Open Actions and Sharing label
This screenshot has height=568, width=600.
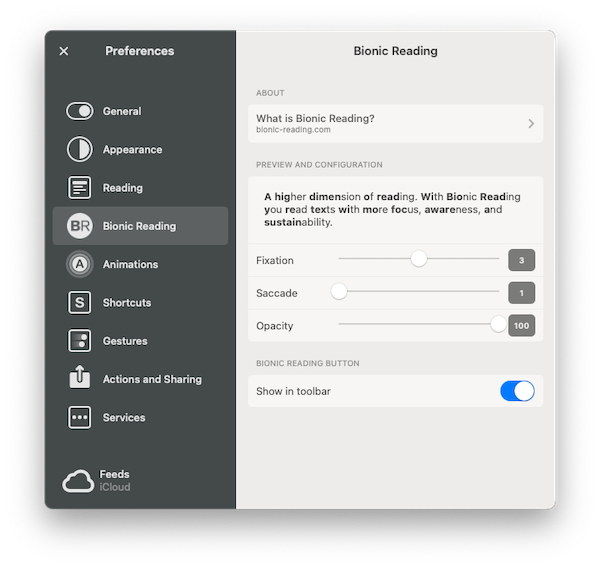[152, 379]
